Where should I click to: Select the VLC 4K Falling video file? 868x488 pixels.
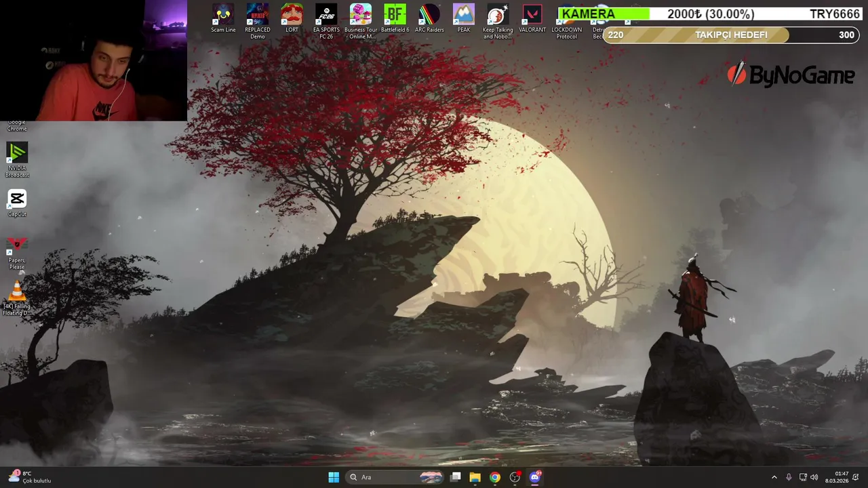coord(17,298)
